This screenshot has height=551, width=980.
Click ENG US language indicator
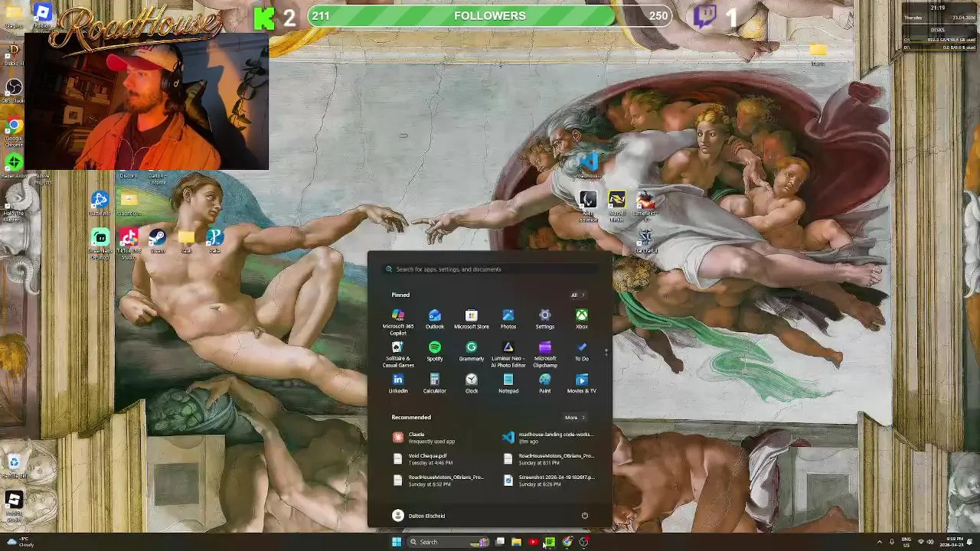tap(906, 542)
